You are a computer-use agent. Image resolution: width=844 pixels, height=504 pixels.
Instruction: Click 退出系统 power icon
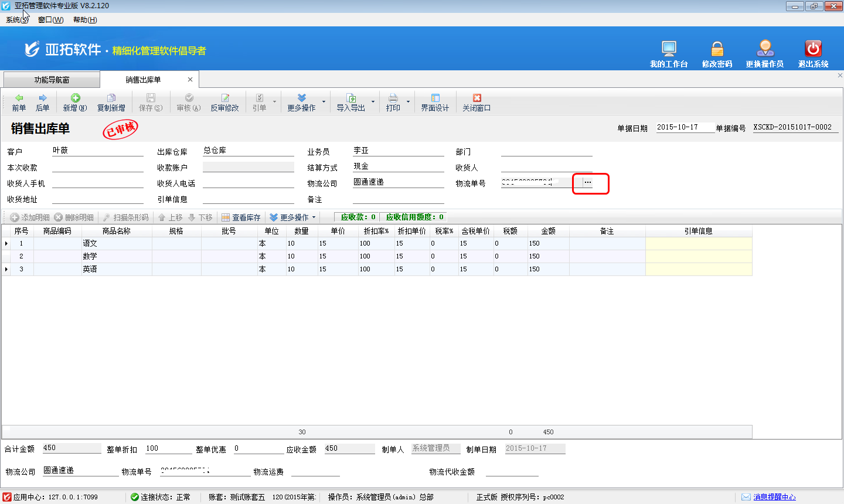813,49
